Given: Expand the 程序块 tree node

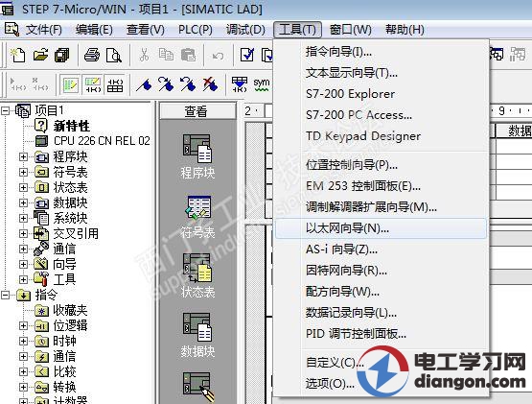Looking at the screenshot, I should [23, 156].
